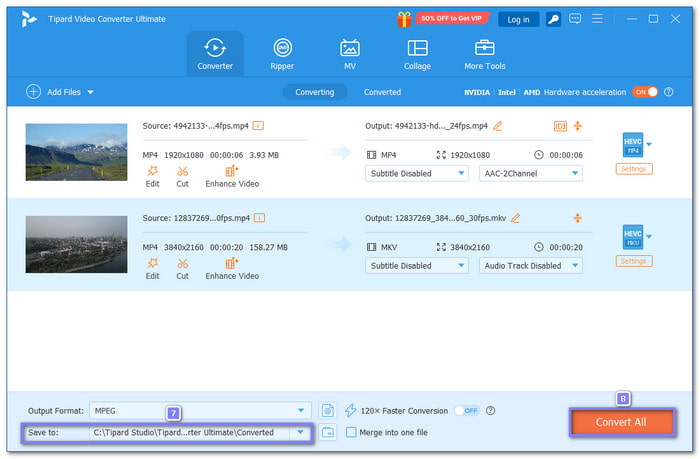700x459 pixels.
Task: Open Save to path dropdown
Action: pyautogui.click(x=300, y=432)
